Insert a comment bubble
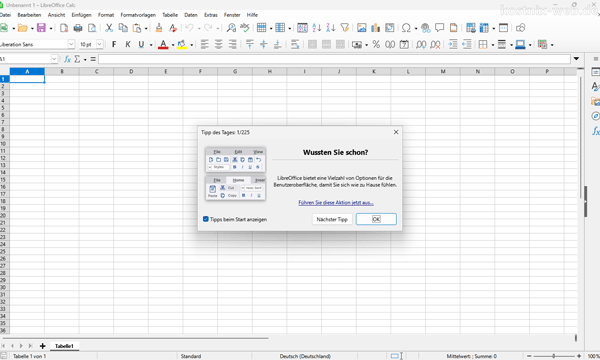 (x=439, y=28)
